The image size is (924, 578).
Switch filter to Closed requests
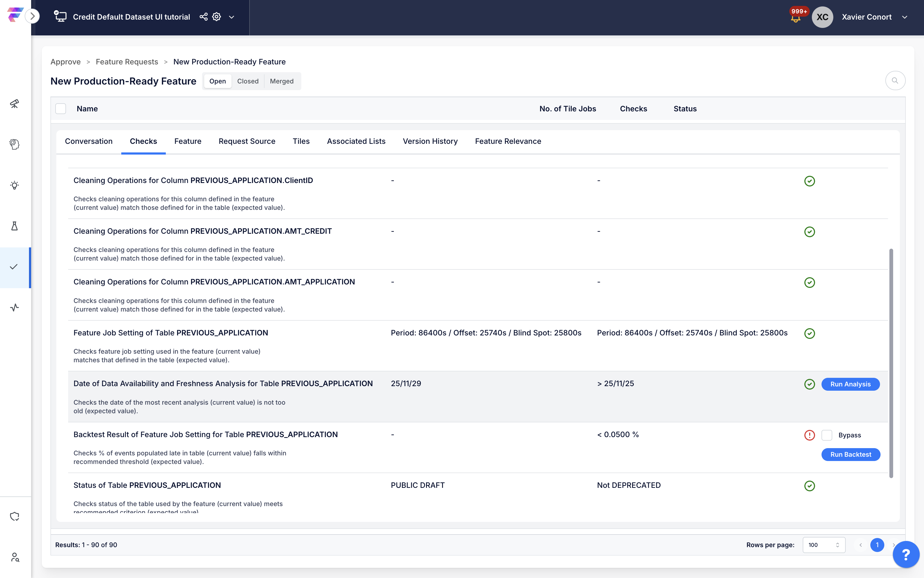pyautogui.click(x=248, y=81)
